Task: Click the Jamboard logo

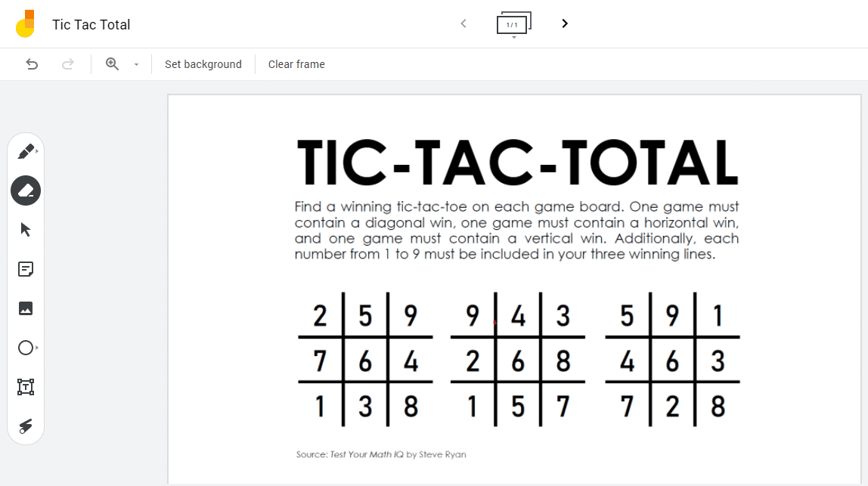Action: pyautogui.click(x=25, y=23)
